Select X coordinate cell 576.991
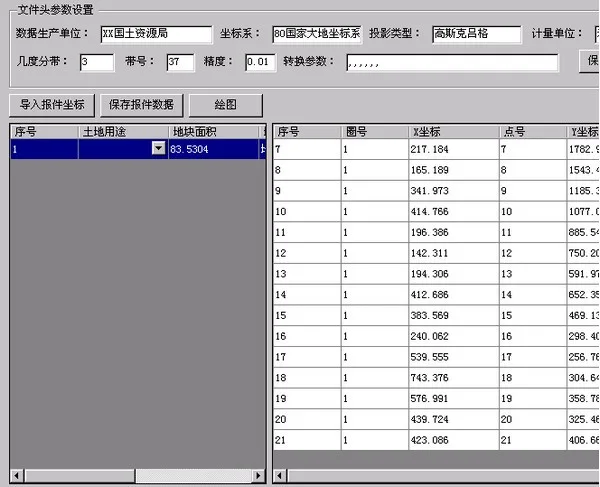 [x=454, y=399]
